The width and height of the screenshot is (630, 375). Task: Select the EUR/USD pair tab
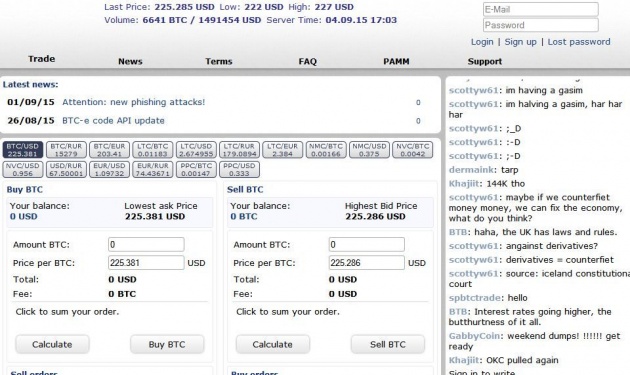tap(109, 169)
